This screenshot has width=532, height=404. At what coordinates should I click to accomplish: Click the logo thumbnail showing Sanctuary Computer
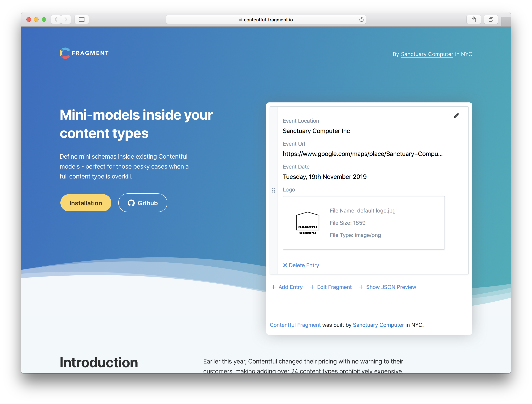[x=308, y=222]
